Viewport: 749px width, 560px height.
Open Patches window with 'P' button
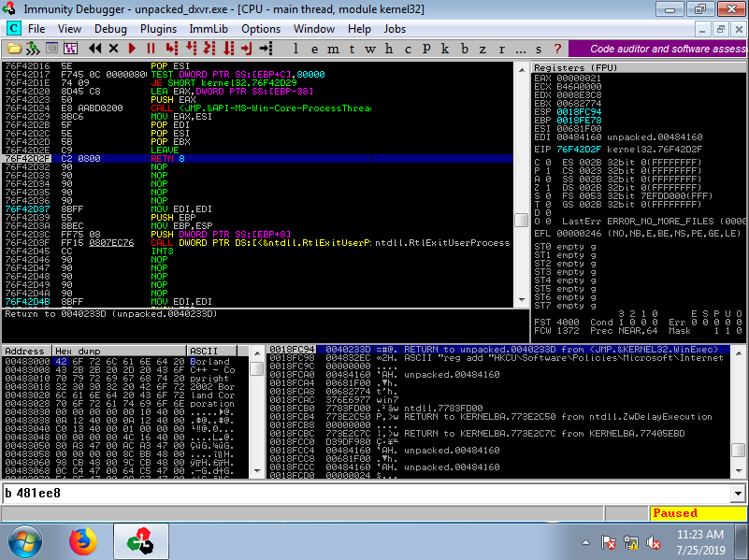[426, 49]
